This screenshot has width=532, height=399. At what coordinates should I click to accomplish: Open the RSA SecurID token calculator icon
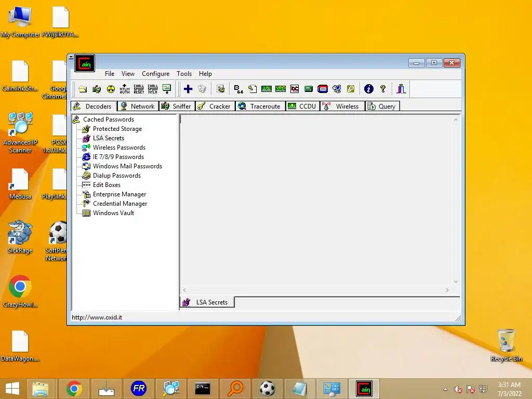coord(322,89)
